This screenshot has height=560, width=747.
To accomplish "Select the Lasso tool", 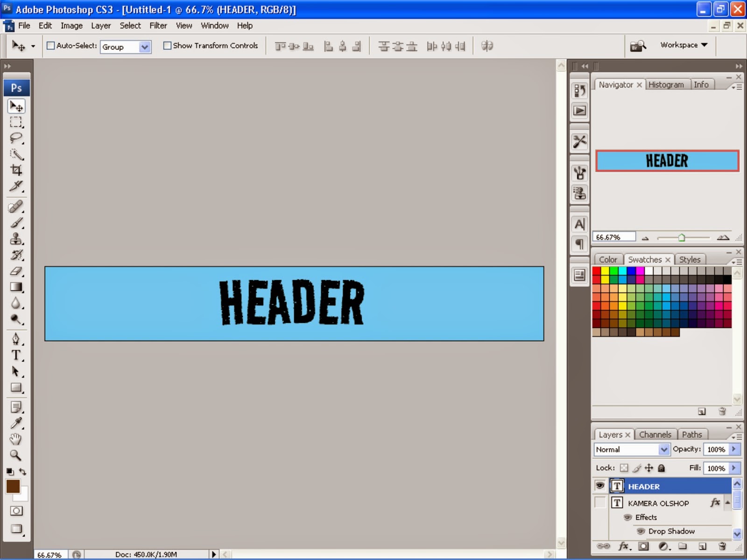I will click(x=16, y=137).
